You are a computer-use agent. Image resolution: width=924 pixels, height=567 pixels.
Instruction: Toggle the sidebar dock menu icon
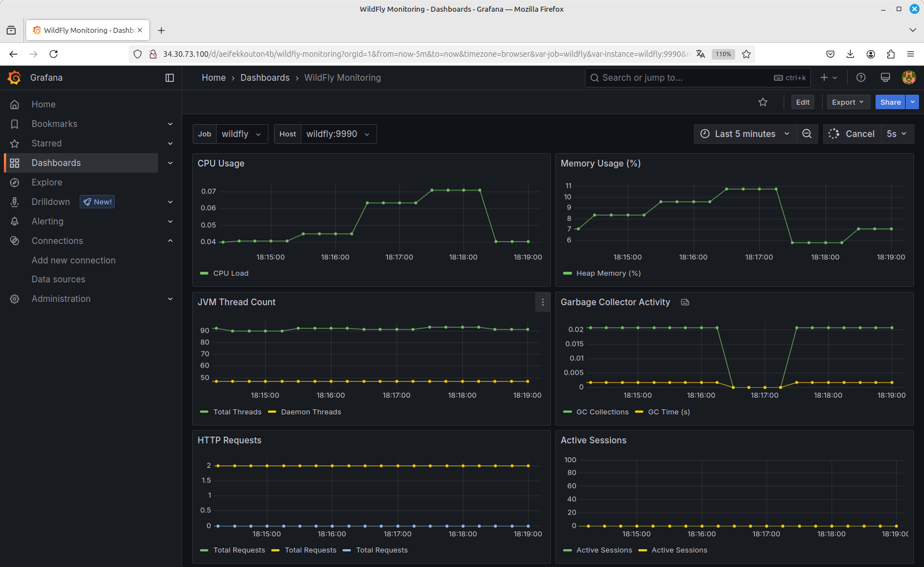[170, 78]
